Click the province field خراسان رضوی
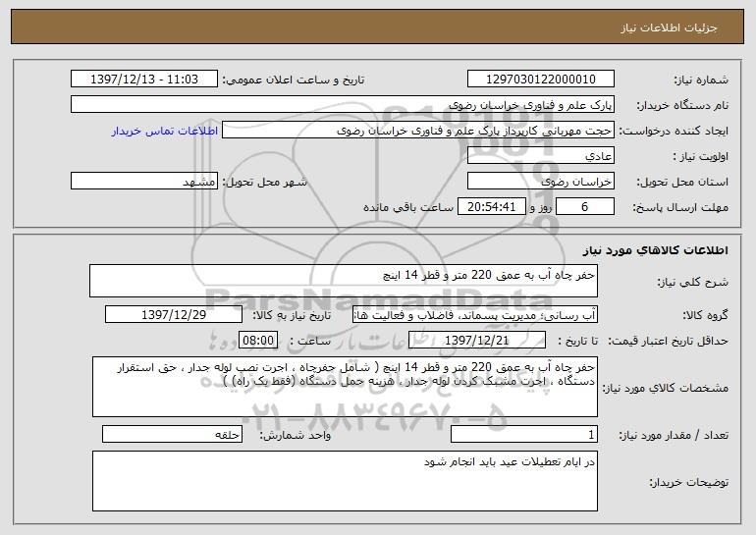 (x=540, y=181)
